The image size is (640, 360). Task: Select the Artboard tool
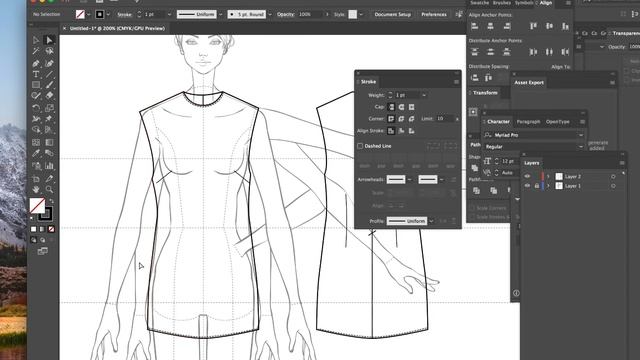(36, 179)
